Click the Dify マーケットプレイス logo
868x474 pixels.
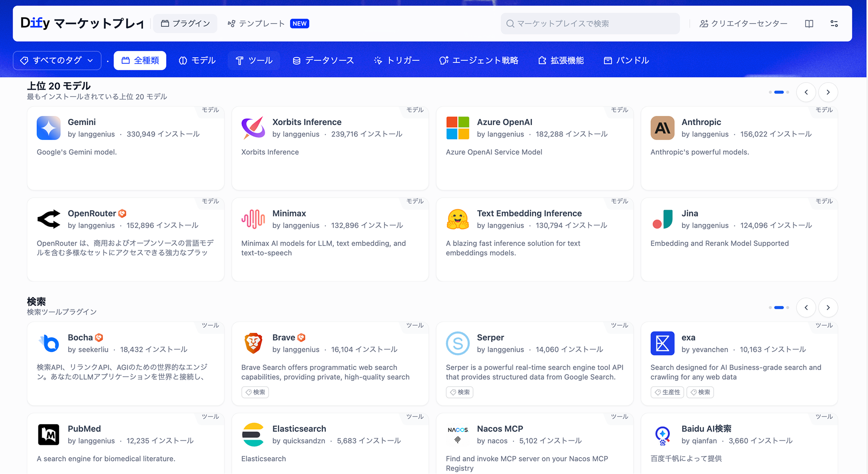(x=82, y=23)
